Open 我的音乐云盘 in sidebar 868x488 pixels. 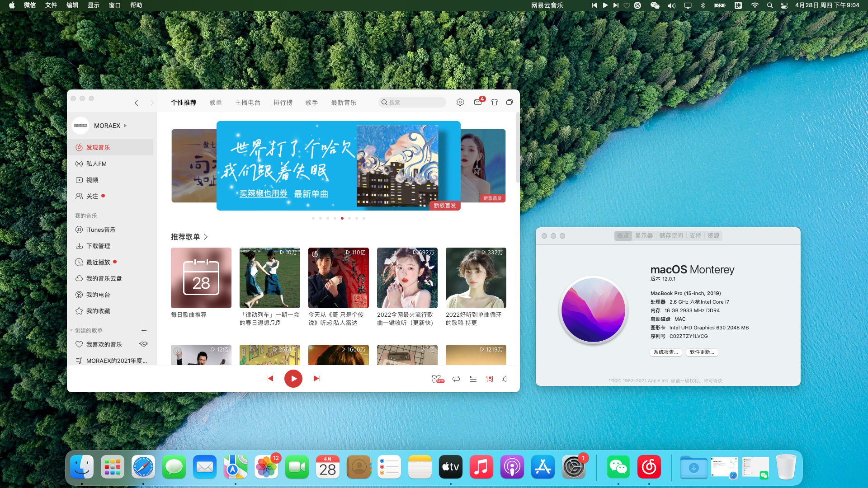click(x=110, y=278)
